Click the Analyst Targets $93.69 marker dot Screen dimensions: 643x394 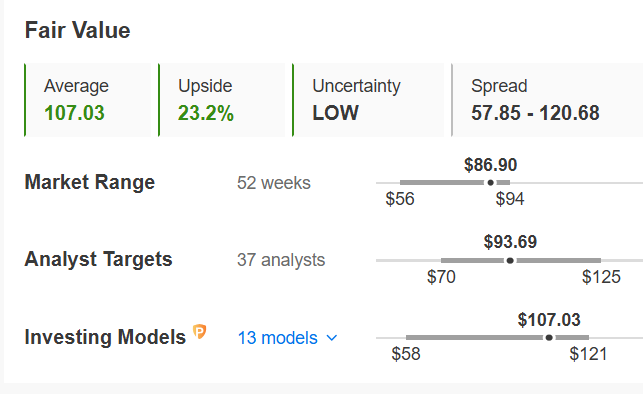coord(510,260)
